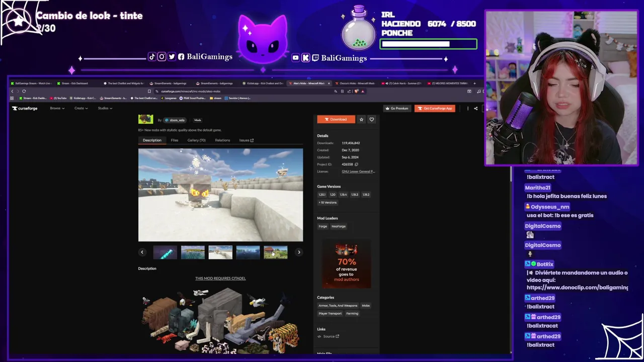This screenshot has height=362, width=644.
Task: Select the fifth gallery thumbnail with house
Action: click(x=276, y=252)
